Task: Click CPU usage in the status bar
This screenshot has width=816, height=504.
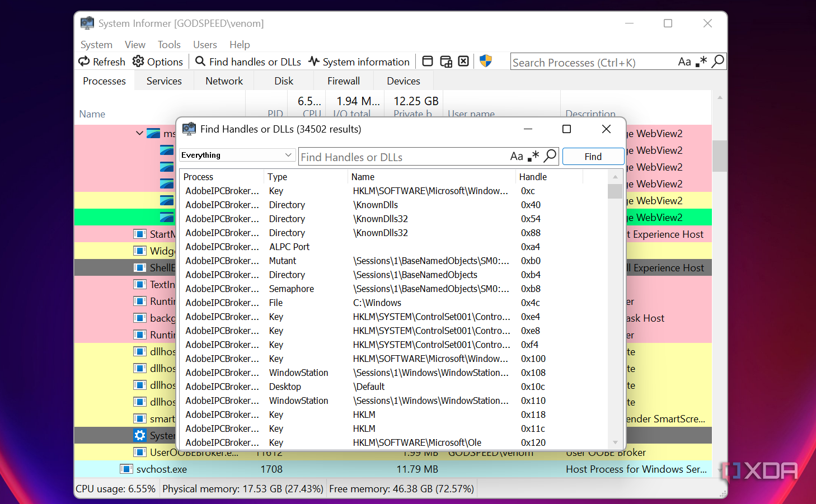Action: pyautogui.click(x=116, y=489)
